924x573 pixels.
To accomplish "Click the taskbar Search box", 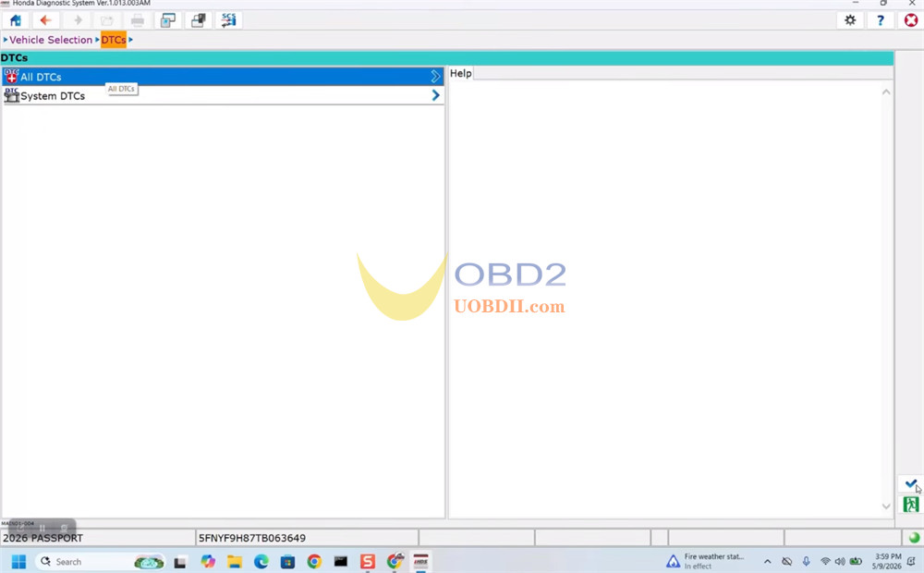I will pos(100,562).
